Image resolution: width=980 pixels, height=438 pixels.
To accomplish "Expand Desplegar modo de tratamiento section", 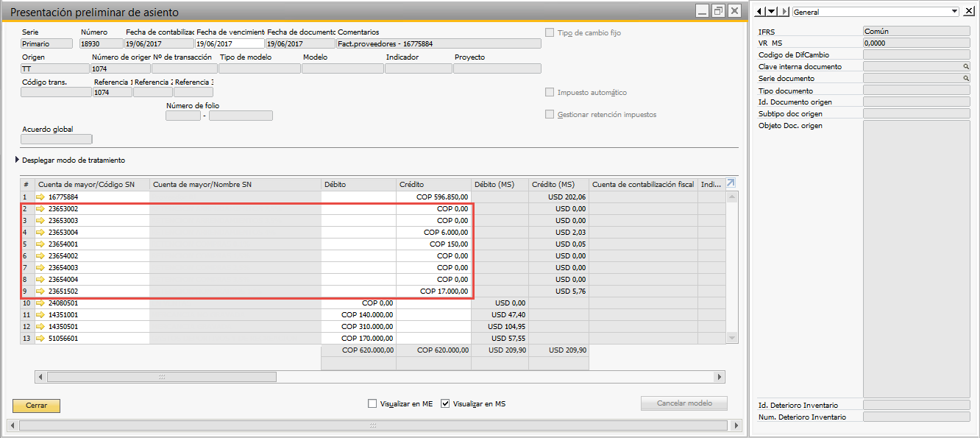I will click(18, 160).
